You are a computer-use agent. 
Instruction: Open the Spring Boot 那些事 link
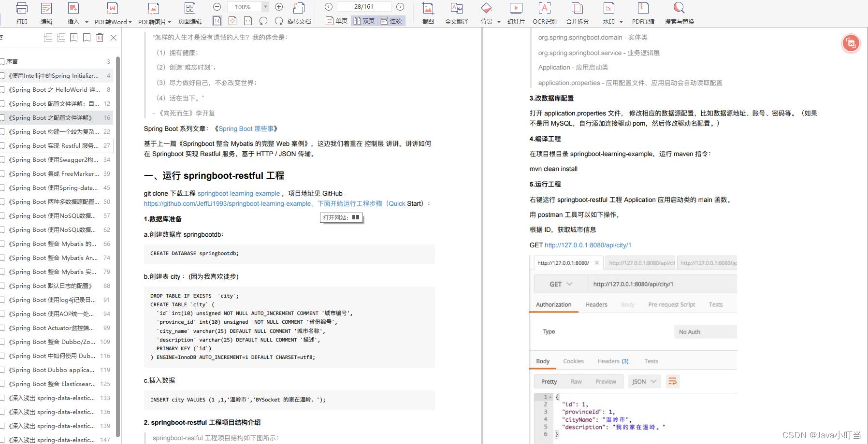pos(246,129)
